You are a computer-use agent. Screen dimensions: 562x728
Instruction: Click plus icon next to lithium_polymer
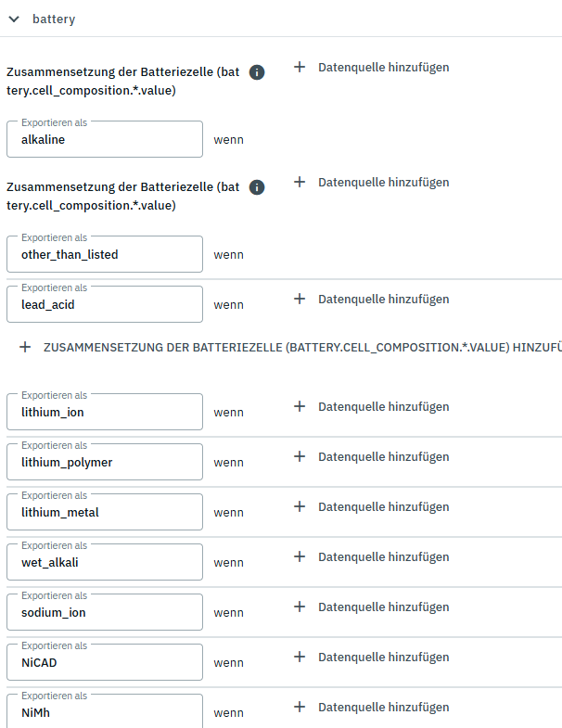300,456
